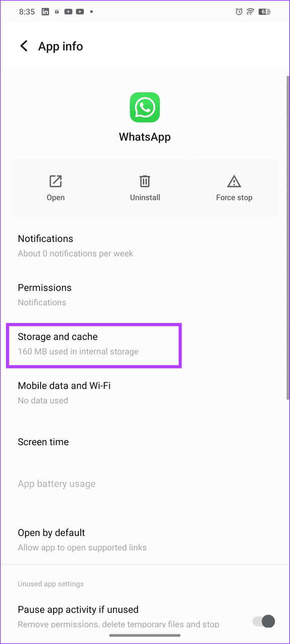The image size is (290, 644).
Task: Tap the 160 MB internal storage usage text
Action: [78, 352]
